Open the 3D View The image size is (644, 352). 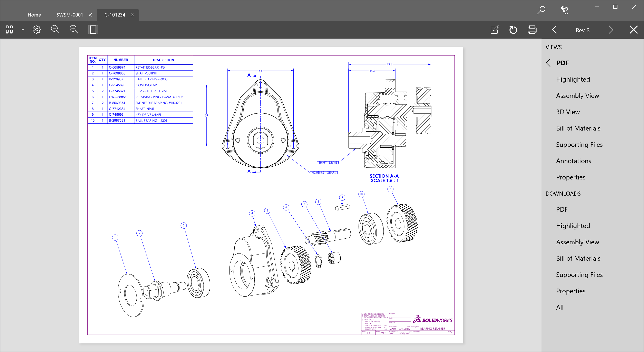(568, 112)
